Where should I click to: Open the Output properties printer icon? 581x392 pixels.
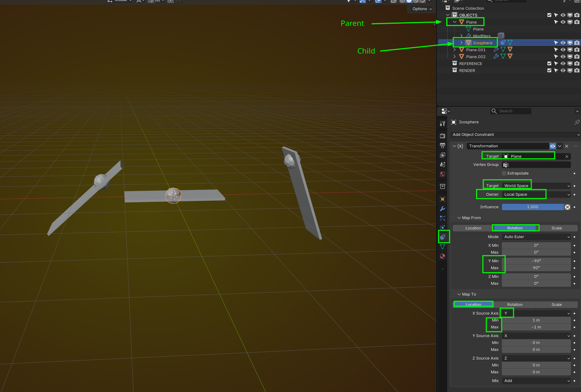(443, 145)
